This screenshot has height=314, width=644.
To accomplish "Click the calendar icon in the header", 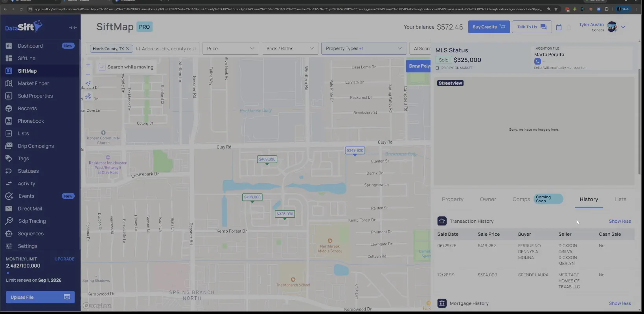I will (559, 27).
